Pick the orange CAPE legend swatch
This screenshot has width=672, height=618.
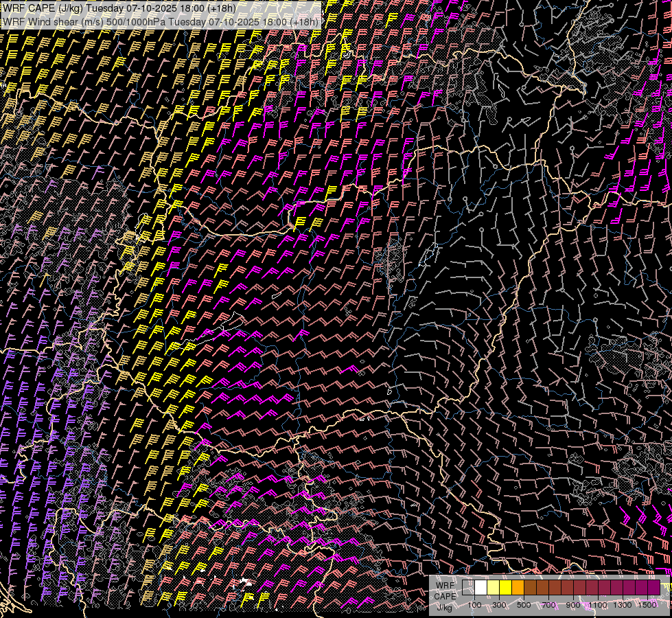pyautogui.click(x=518, y=588)
